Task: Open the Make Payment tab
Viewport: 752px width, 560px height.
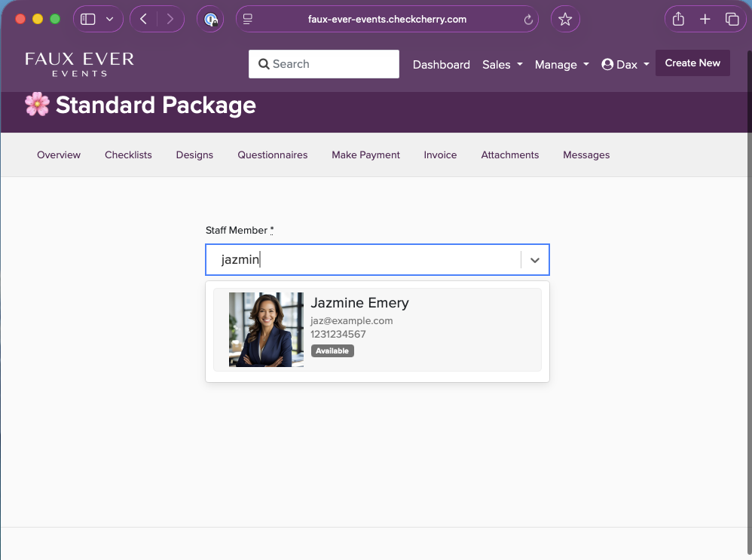Action: (x=365, y=155)
